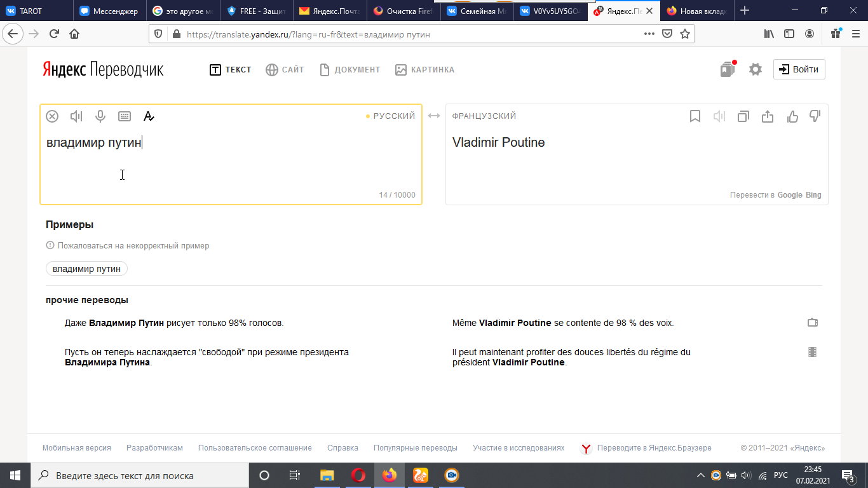Save the page to Pocket icon
Image resolution: width=868 pixels, height=488 pixels.
[667, 34]
